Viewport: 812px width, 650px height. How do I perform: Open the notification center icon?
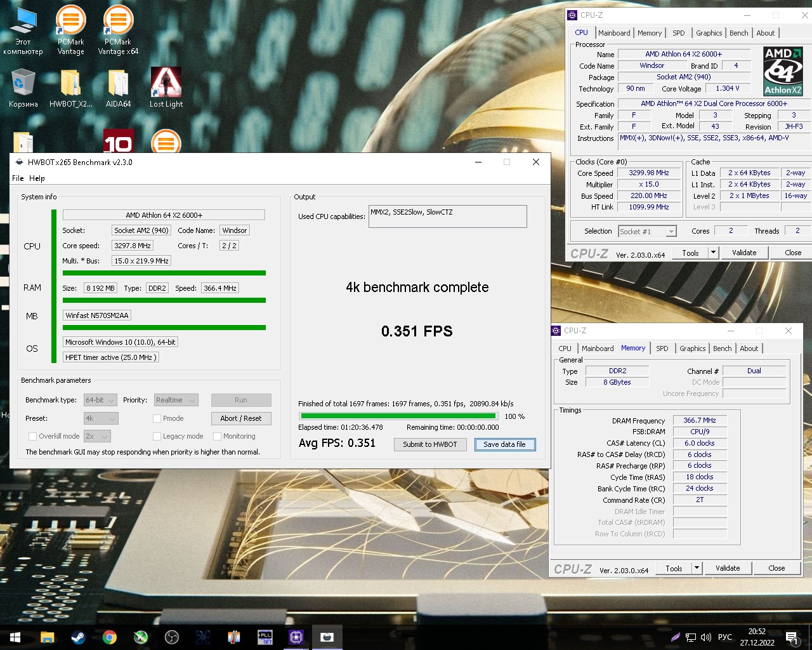[792, 637]
